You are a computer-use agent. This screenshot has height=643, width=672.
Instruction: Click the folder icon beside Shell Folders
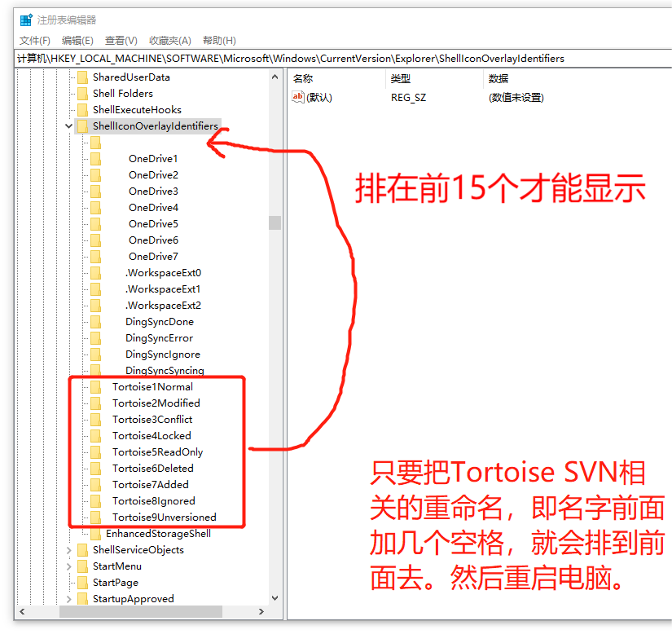(83, 93)
